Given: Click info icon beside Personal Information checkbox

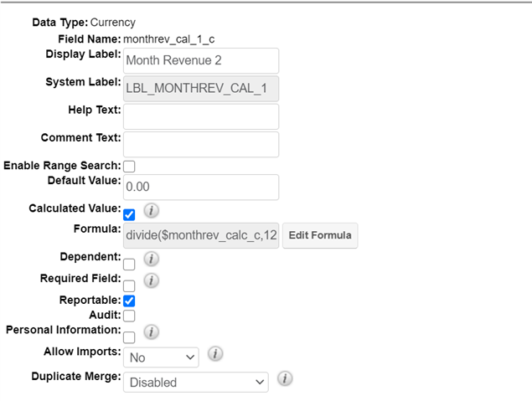Looking at the screenshot, I should point(152,332).
